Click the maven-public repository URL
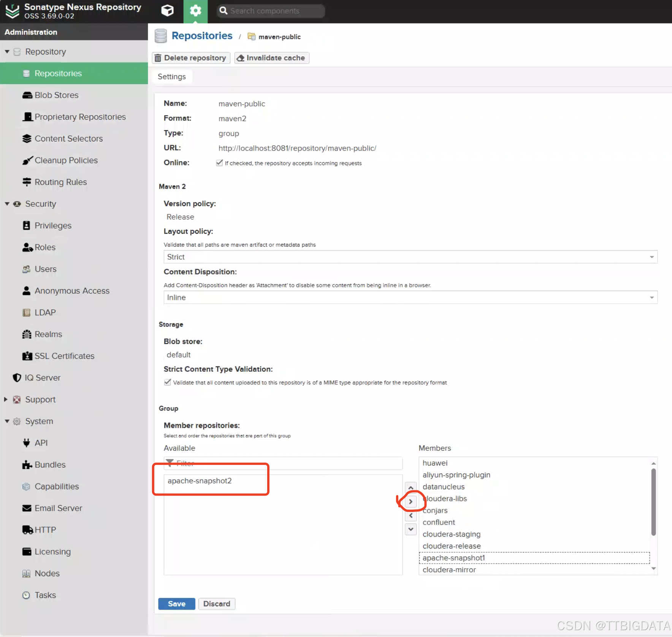The width and height of the screenshot is (672, 637). pos(297,148)
